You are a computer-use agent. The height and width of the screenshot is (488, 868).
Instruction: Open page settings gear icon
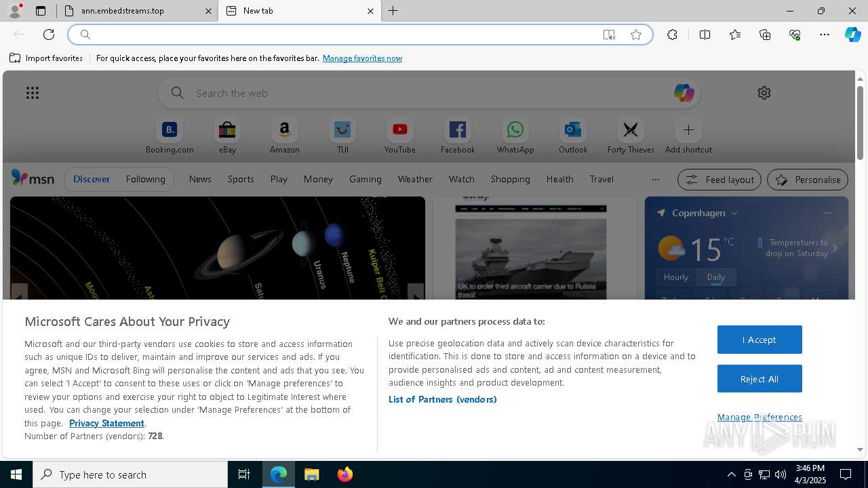pos(764,93)
